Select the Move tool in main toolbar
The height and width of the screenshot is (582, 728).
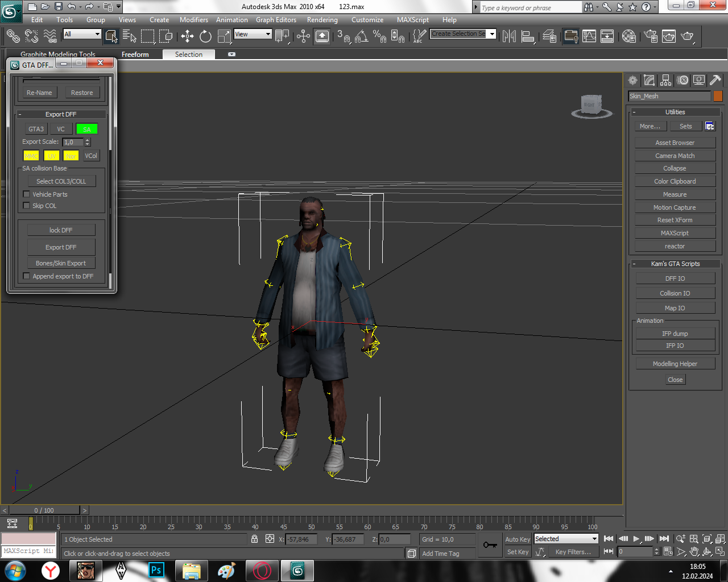click(x=187, y=36)
